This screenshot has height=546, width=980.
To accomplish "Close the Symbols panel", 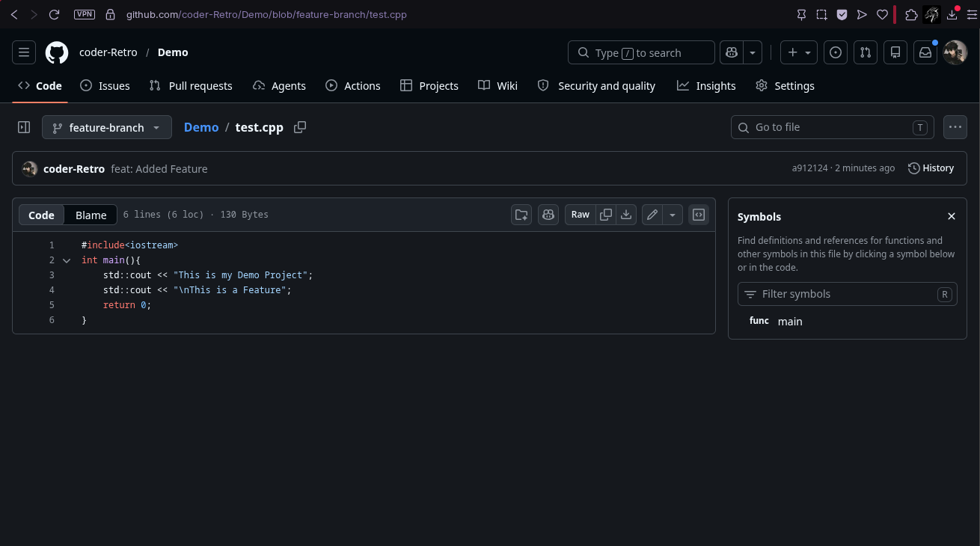I will coord(952,216).
